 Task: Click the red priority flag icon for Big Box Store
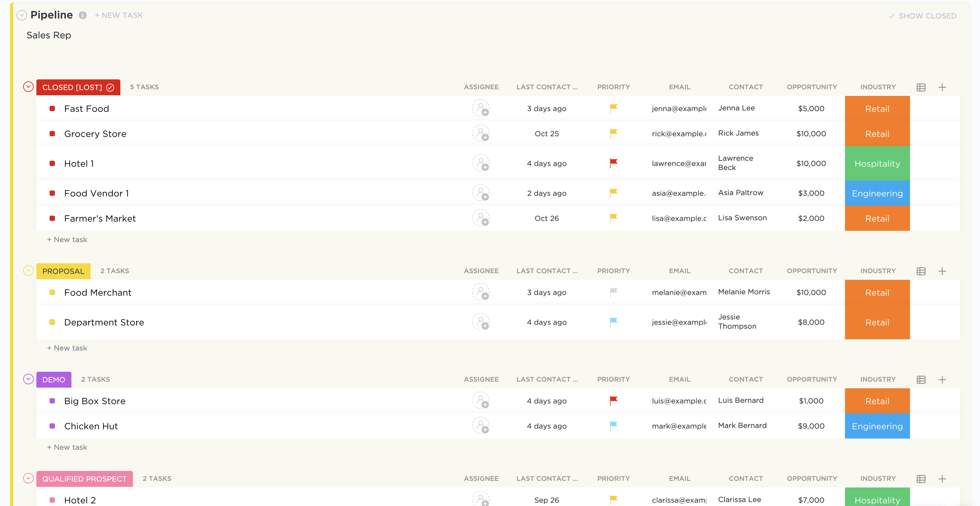point(613,400)
